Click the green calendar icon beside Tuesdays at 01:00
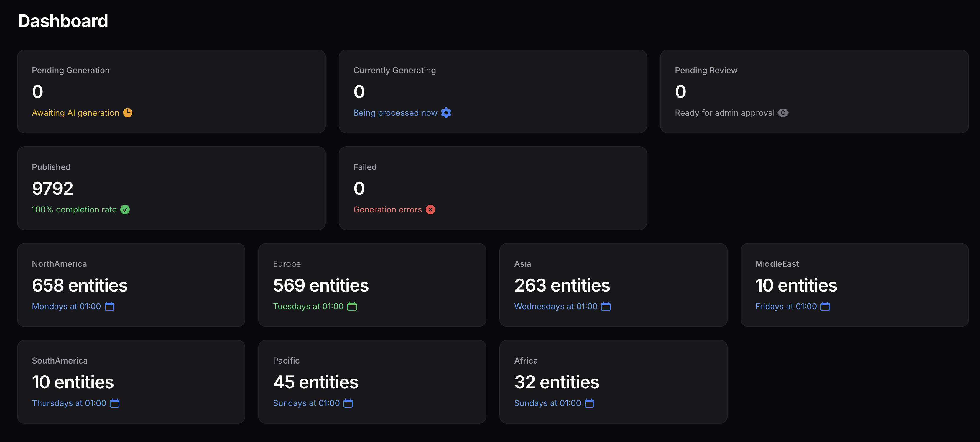The height and width of the screenshot is (442, 980). click(352, 306)
